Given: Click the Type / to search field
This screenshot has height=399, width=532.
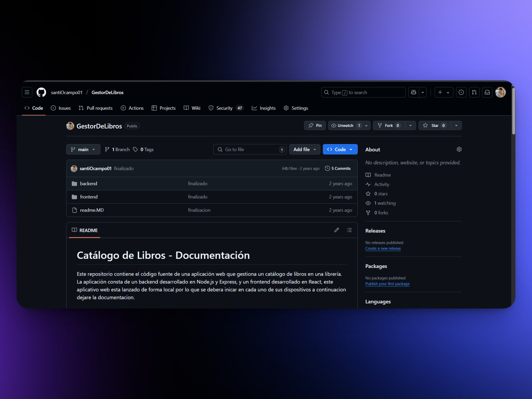Looking at the screenshot, I should [363, 92].
